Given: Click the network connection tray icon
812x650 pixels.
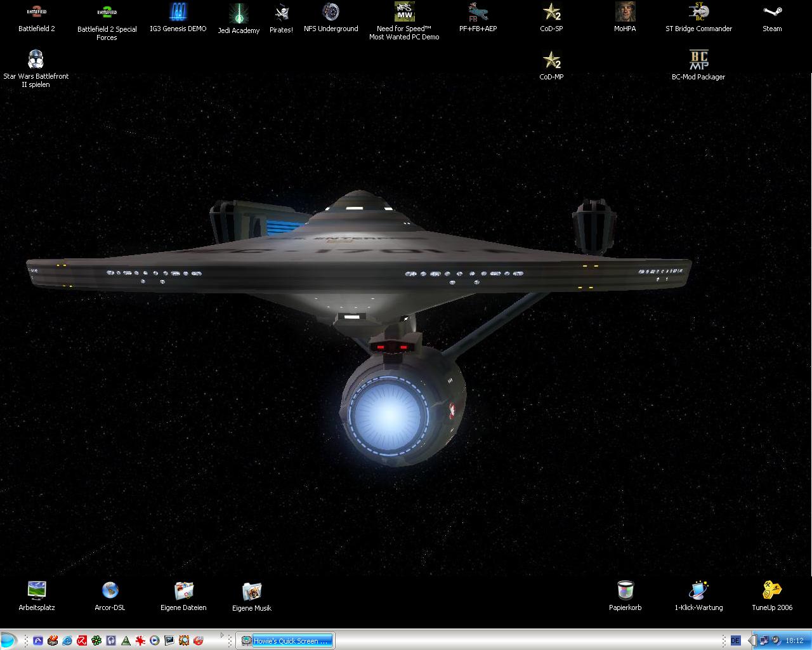Looking at the screenshot, I should 764,640.
